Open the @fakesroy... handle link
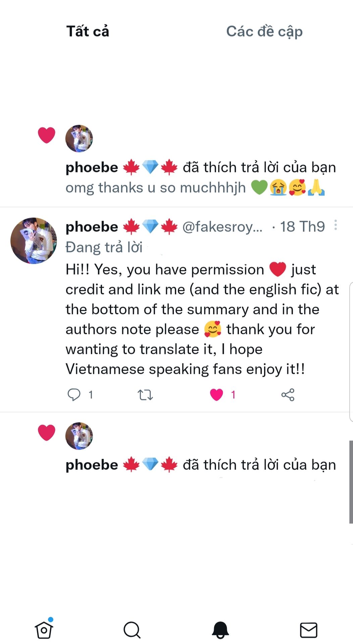The height and width of the screenshot is (644, 353). 222,227
